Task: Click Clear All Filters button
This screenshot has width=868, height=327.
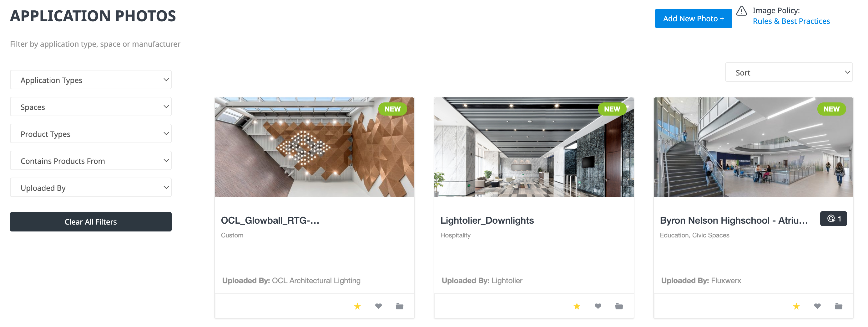Action: (91, 222)
